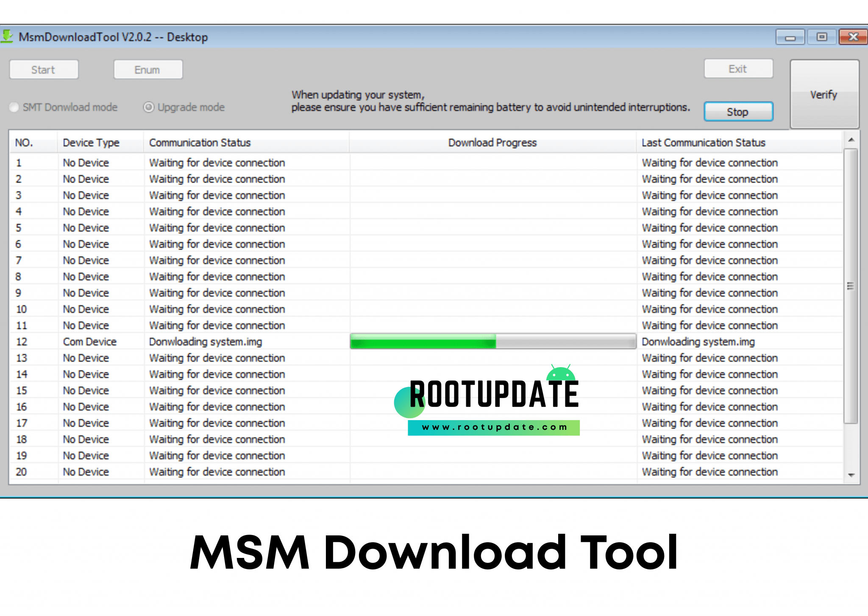
Task: Click the NO. column header
Action: point(33,142)
